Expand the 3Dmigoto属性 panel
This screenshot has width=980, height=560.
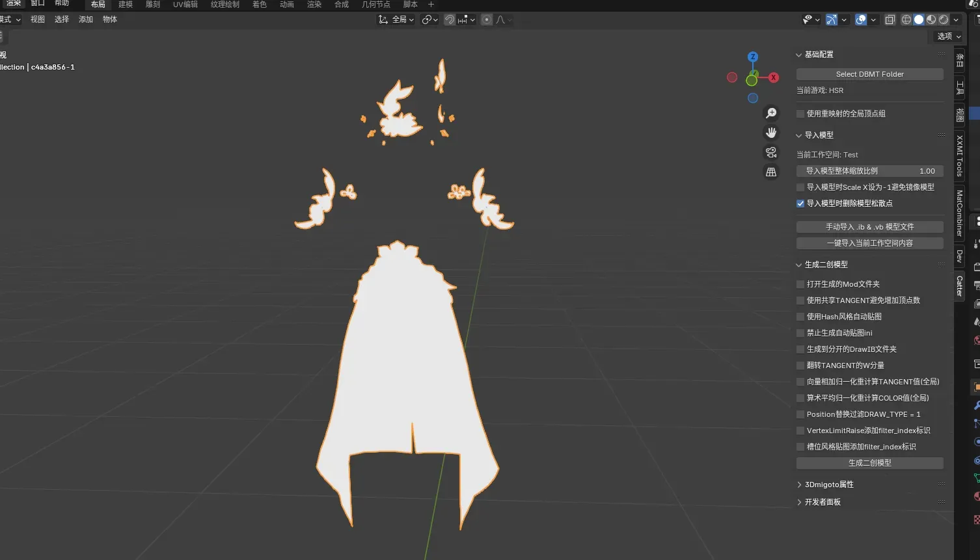pyautogui.click(x=828, y=485)
